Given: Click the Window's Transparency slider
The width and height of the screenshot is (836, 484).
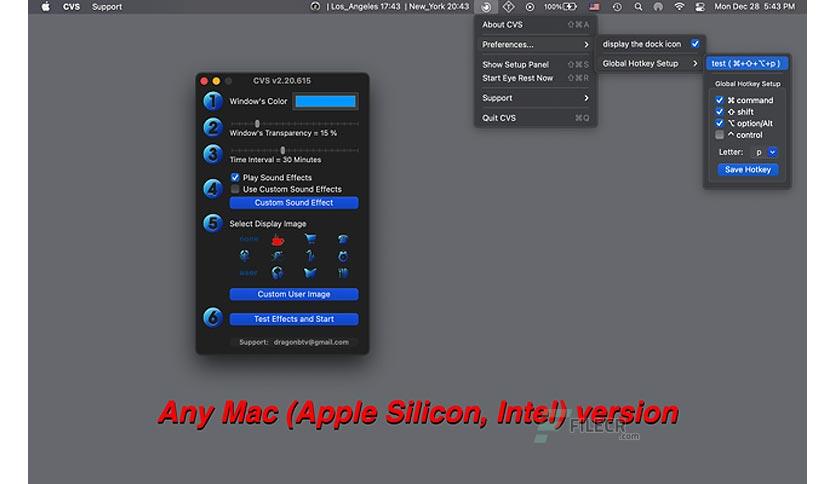Looking at the screenshot, I should (294, 124).
